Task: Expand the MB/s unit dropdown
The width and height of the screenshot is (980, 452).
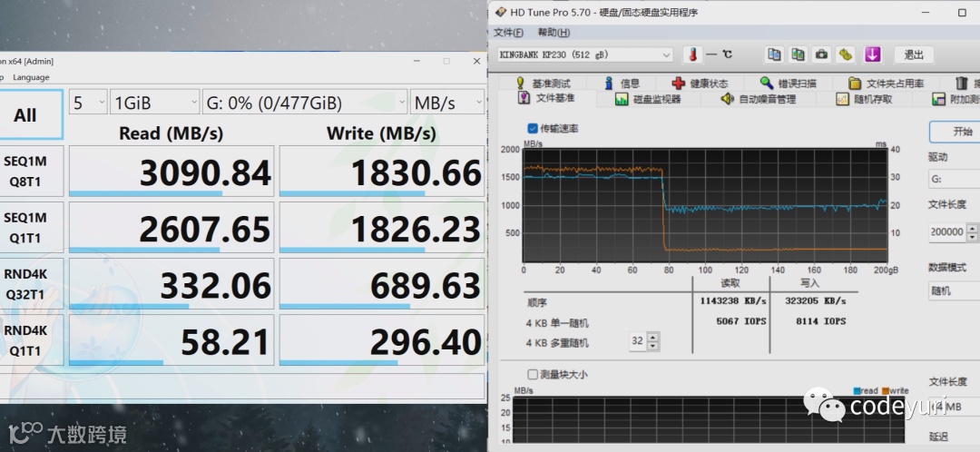Action: point(446,102)
